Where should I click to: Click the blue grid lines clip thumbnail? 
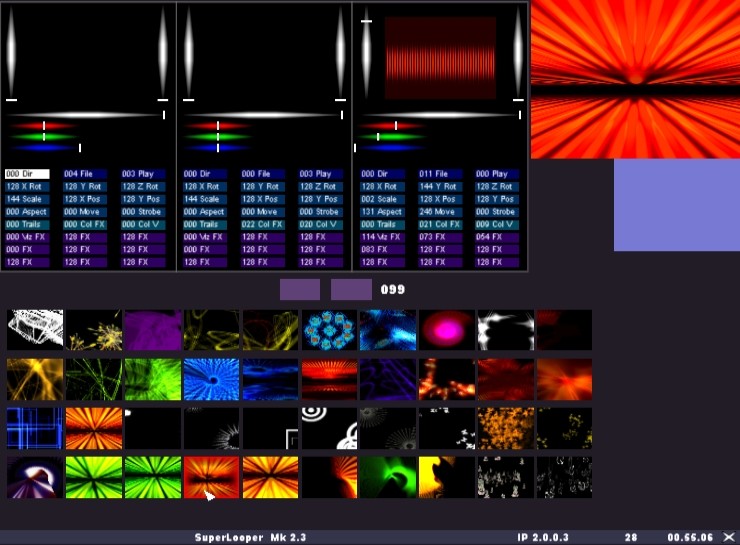click(35, 428)
